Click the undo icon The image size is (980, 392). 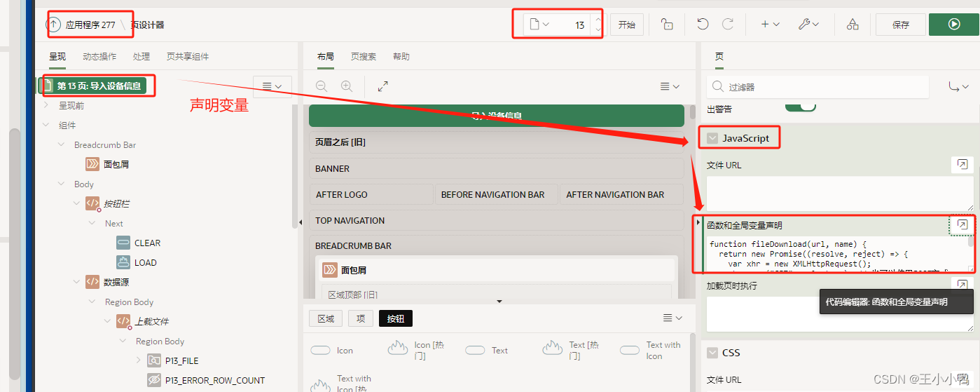(703, 25)
